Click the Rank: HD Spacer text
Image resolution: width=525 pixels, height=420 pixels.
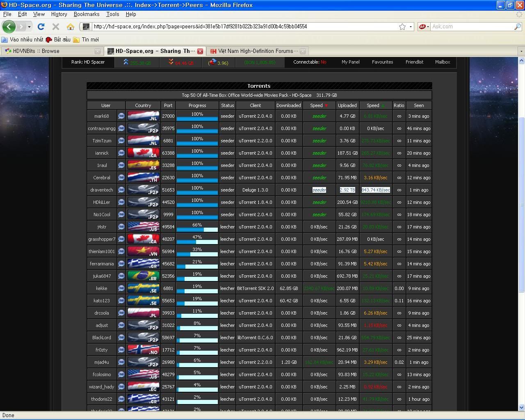tap(88, 62)
